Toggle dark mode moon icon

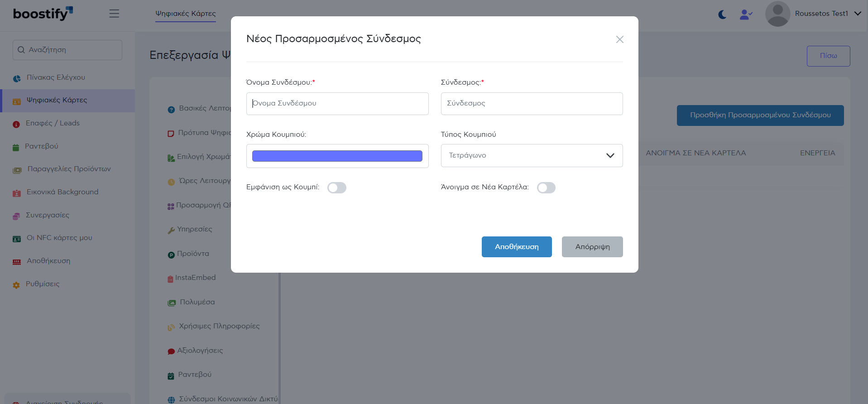(x=722, y=14)
